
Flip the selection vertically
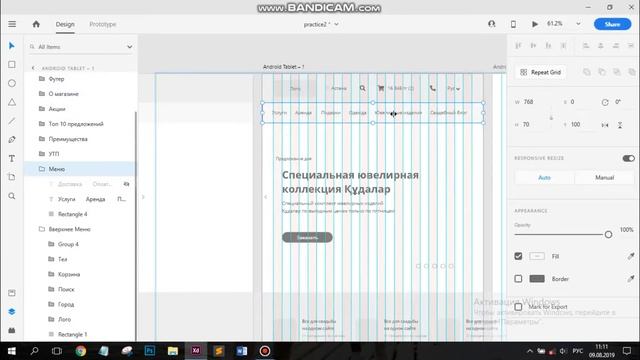[x=620, y=125]
